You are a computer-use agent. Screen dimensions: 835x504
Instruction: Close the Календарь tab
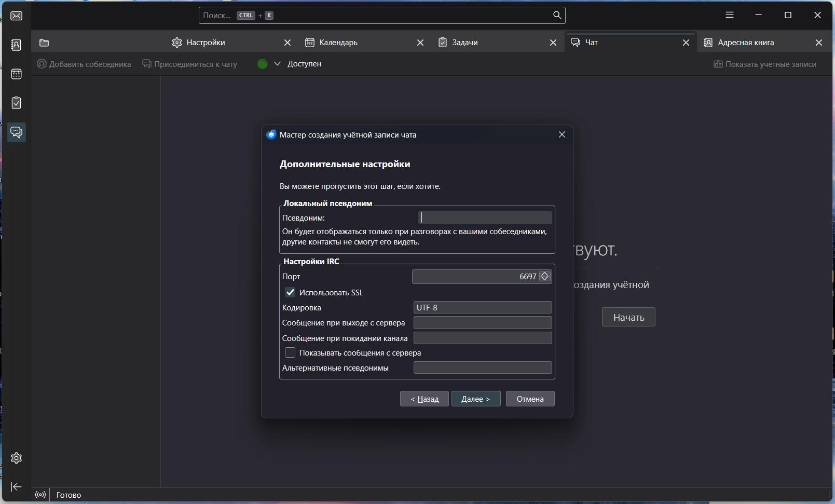point(420,43)
